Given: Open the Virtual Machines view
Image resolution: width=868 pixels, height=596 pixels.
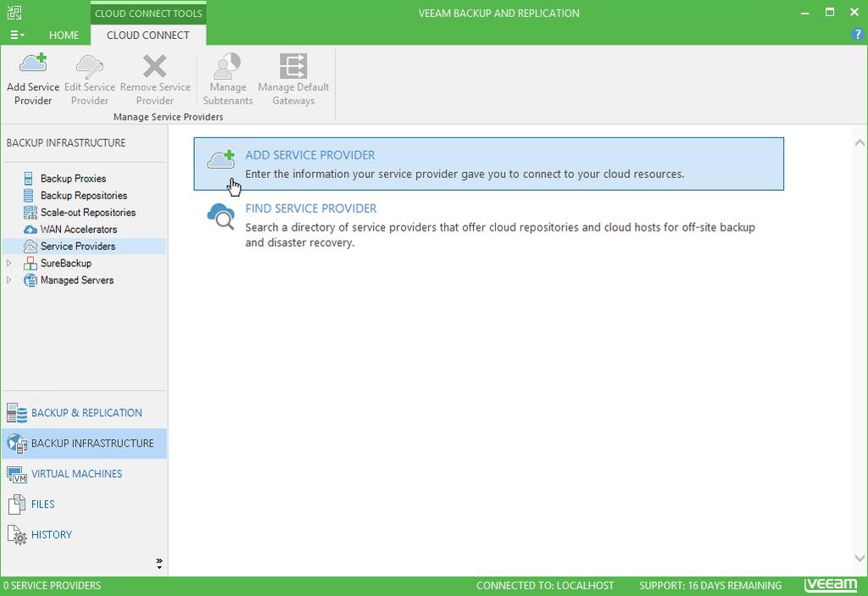Looking at the screenshot, I should point(76,474).
